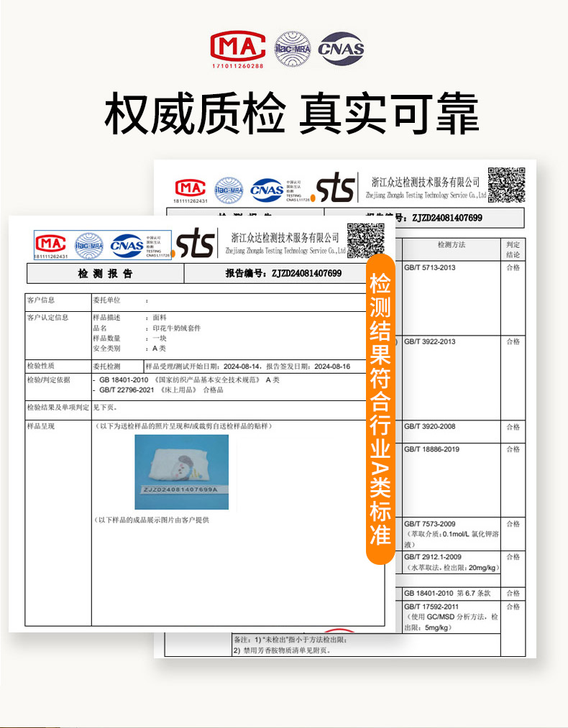Viewport: 568px width, 728px height.
Task: Click the STS logo on the front report
Action: pos(196,244)
